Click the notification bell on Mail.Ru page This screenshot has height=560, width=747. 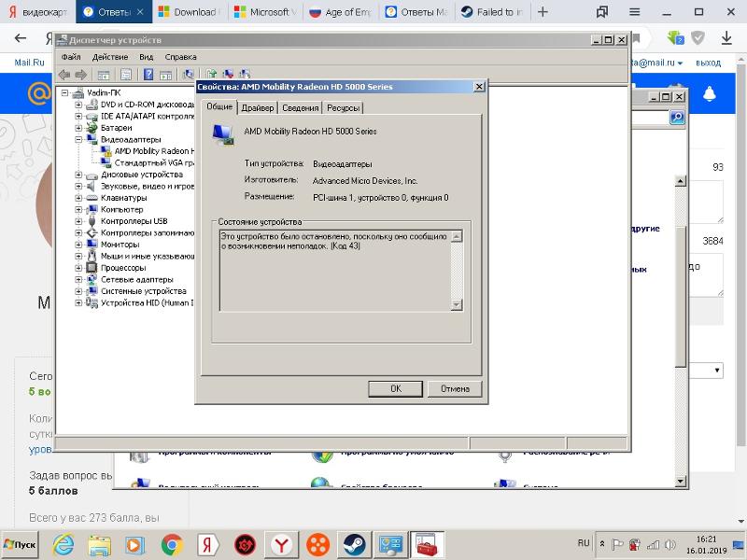tap(710, 94)
